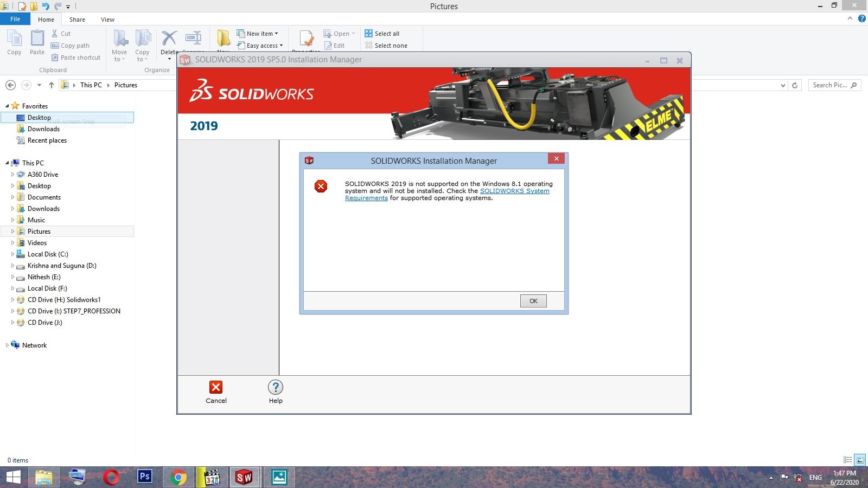Open Photoshop from the taskbar

pyautogui.click(x=145, y=477)
